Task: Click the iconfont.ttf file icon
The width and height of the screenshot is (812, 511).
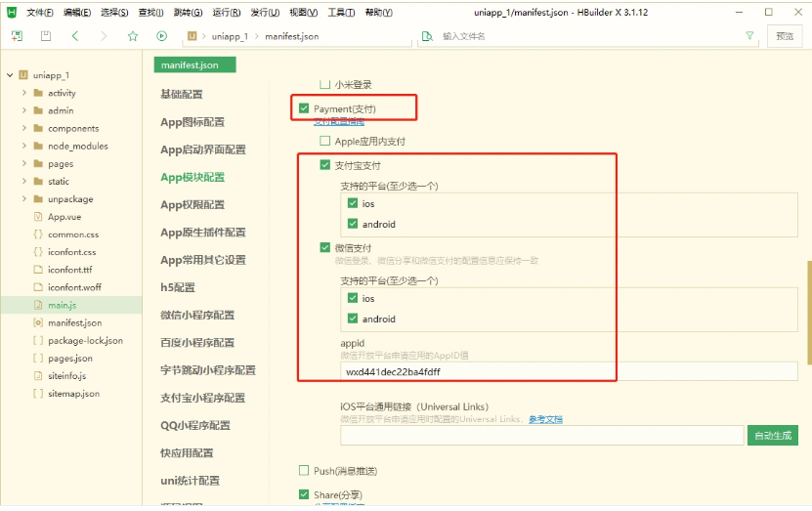Action: click(38, 270)
